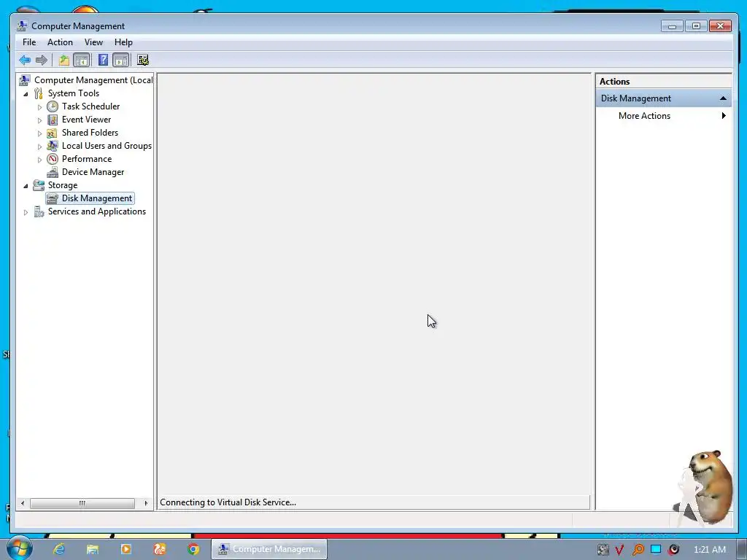Image resolution: width=747 pixels, height=560 pixels.
Task: Click the Storage icon in tree
Action: [39, 185]
